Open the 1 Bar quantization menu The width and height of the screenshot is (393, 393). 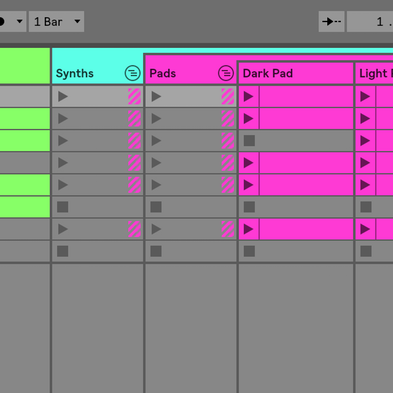point(56,22)
